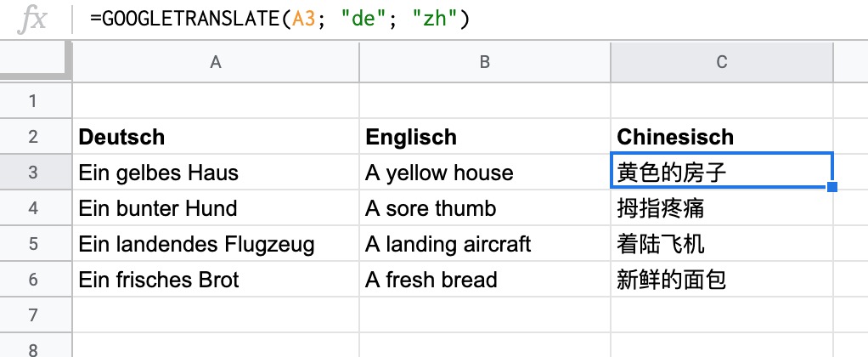Select cell 'A sore thumb'

pyautogui.click(x=485, y=208)
